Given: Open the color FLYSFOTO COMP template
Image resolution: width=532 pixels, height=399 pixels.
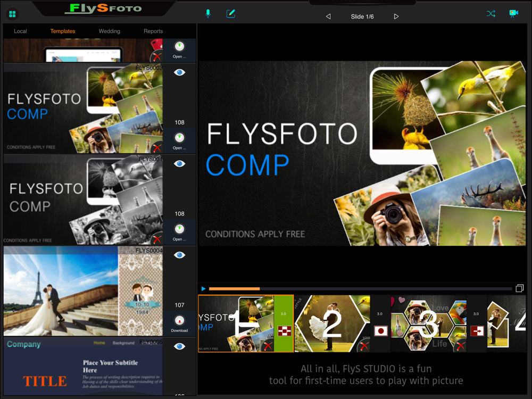Looking at the screenshot, I should 179,141.
